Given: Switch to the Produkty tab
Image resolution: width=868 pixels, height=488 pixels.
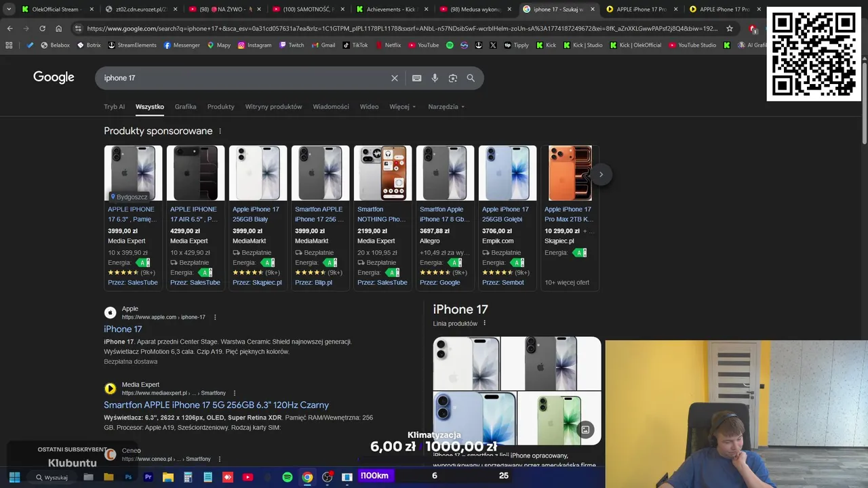Looking at the screenshot, I should point(220,106).
